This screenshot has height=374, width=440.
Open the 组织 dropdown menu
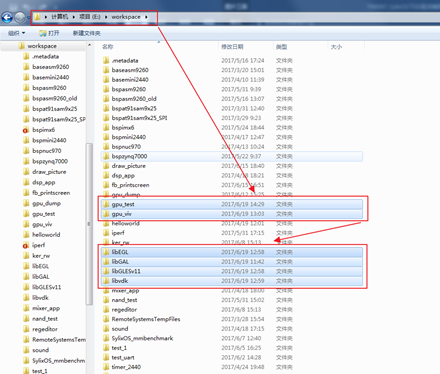(16, 33)
